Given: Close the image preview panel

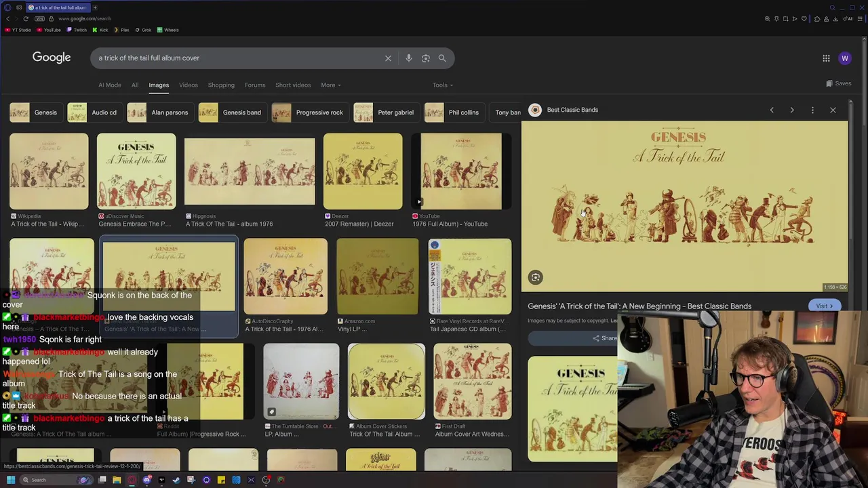Looking at the screenshot, I should (833, 110).
